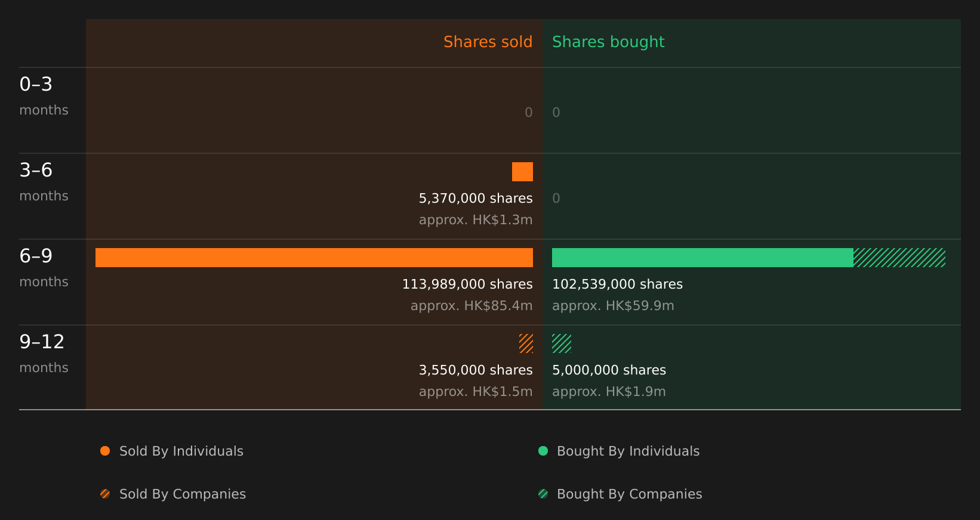Viewport: 980px width, 520px height.
Task: Click the small orange sold bar for 3–6 months
Action: click(522, 172)
